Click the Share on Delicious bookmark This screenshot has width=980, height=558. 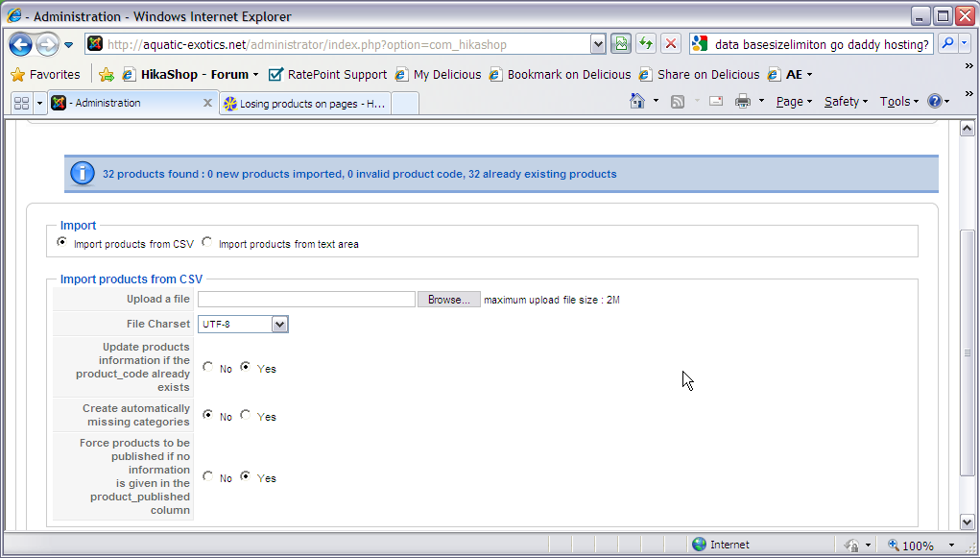700,75
